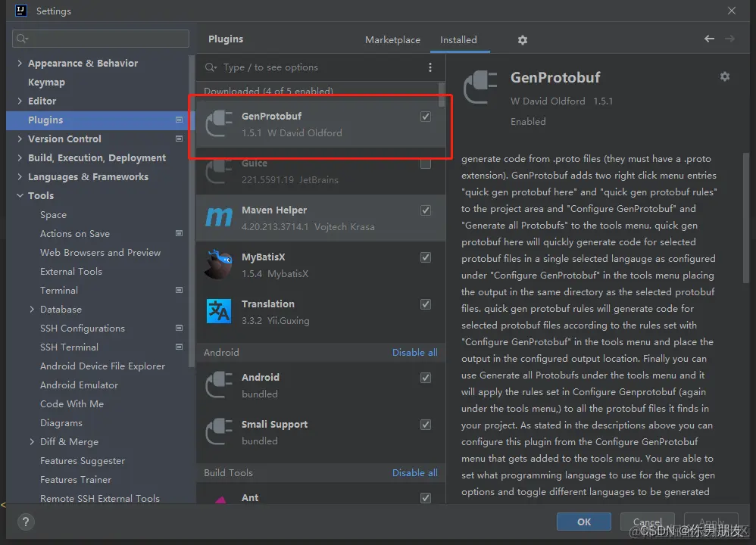Toggle the Maven Helper checkbox
This screenshot has width=756, height=545.
pyautogui.click(x=426, y=210)
